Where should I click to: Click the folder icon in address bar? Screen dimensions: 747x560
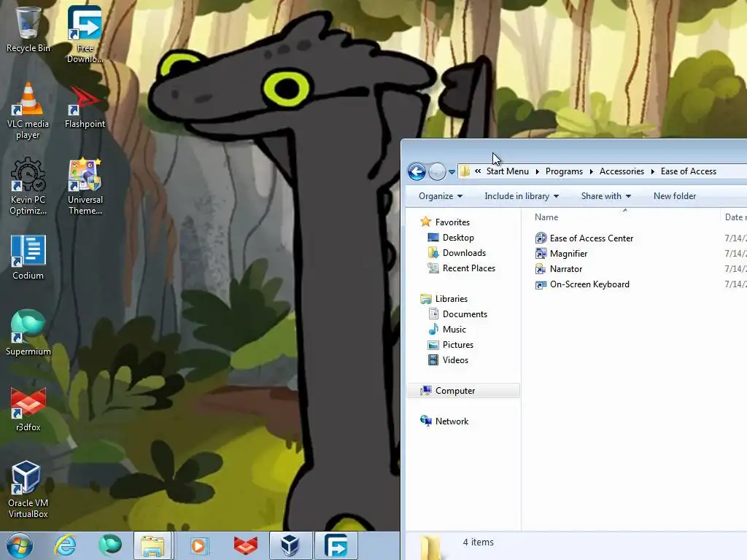click(x=465, y=171)
